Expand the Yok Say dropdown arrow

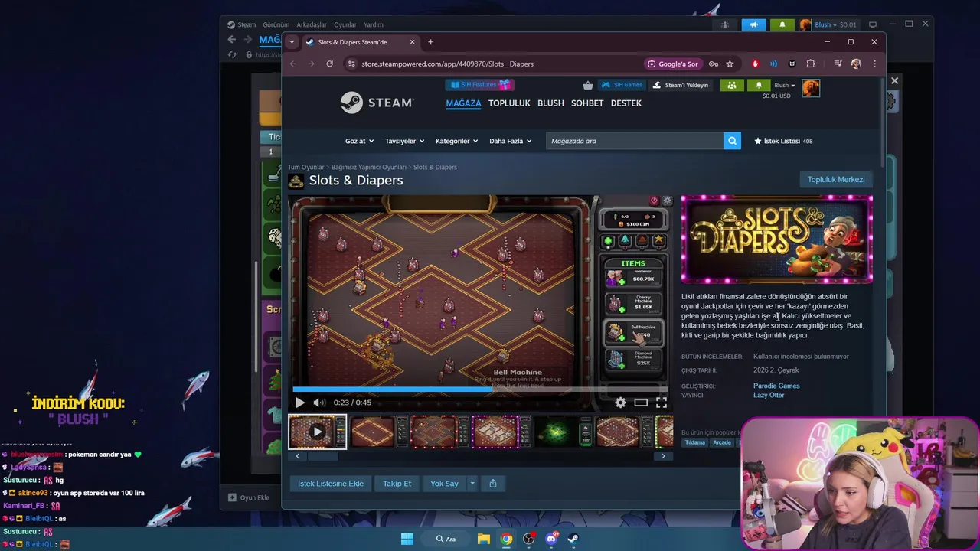[x=472, y=484]
